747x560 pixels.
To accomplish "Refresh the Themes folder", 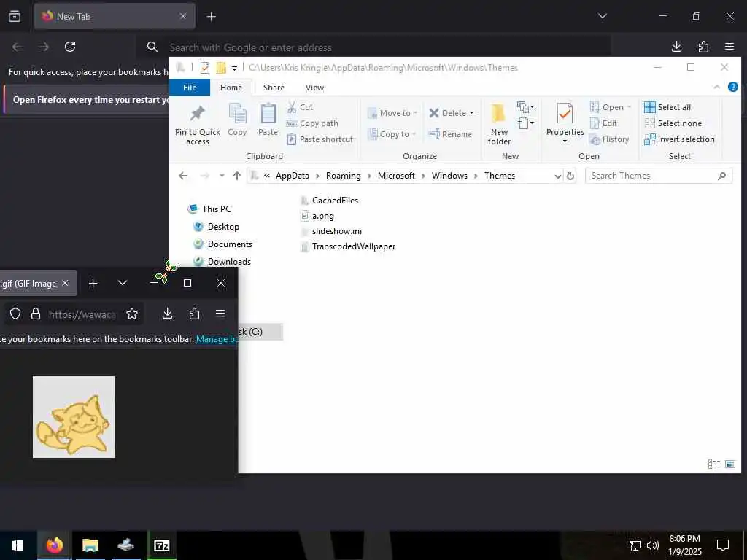I will 570,176.
